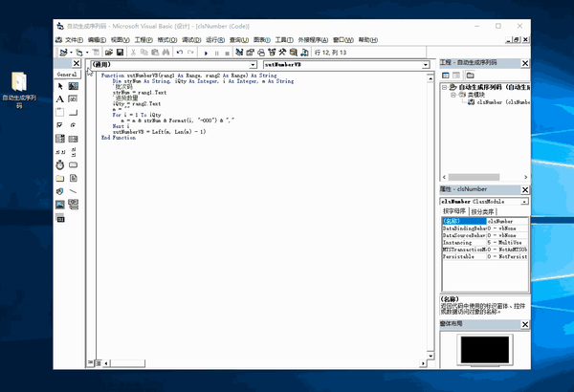Open the clsNumber ClassModule properties dropdown

pos(524,202)
